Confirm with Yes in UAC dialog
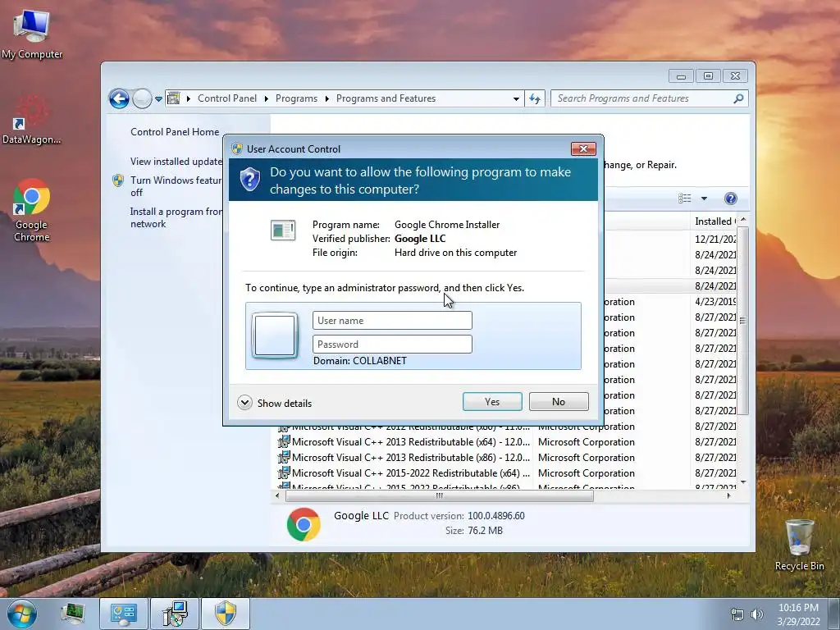The image size is (840, 630). tap(492, 402)
